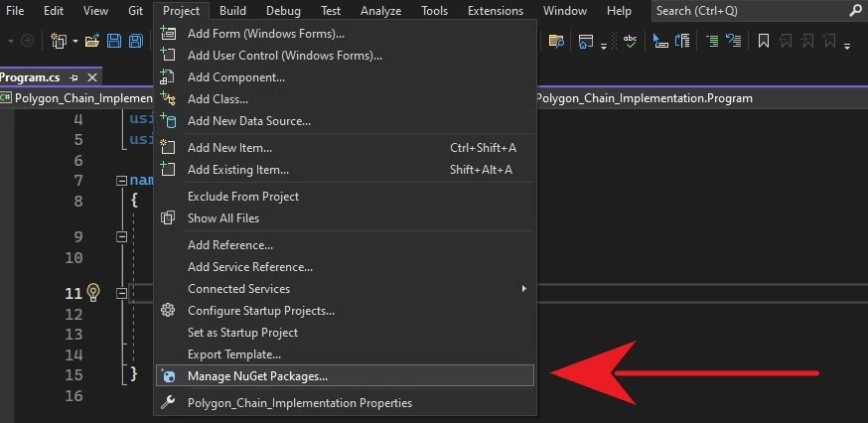
Task: Open Manage NuGet Packages
Action: coord(345,376)
